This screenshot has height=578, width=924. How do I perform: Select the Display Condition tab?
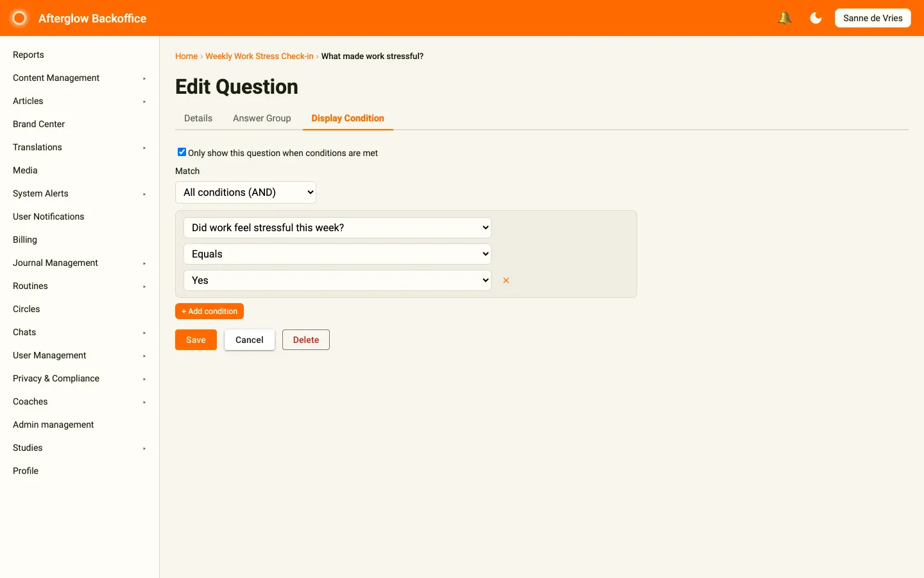(348, 118)
